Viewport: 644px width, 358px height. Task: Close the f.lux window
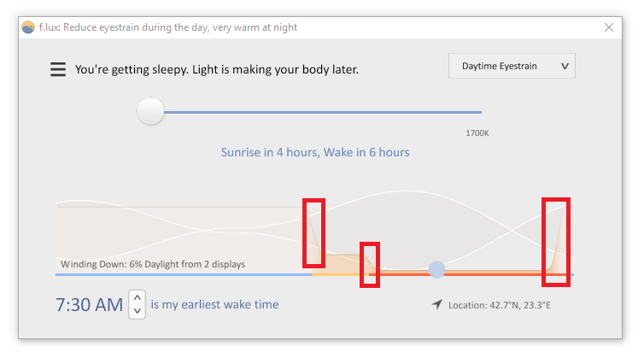pyautogui.click(x=609, y=27)
